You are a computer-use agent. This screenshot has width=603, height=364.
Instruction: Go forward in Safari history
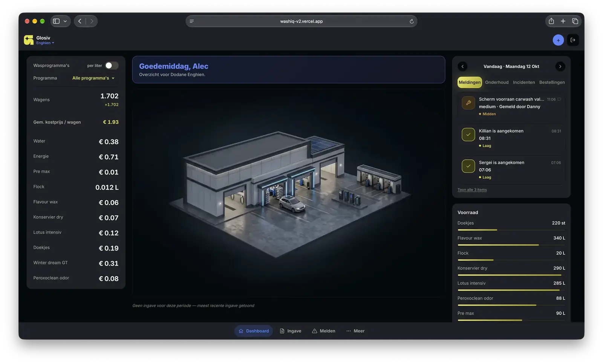click(92, 21)
